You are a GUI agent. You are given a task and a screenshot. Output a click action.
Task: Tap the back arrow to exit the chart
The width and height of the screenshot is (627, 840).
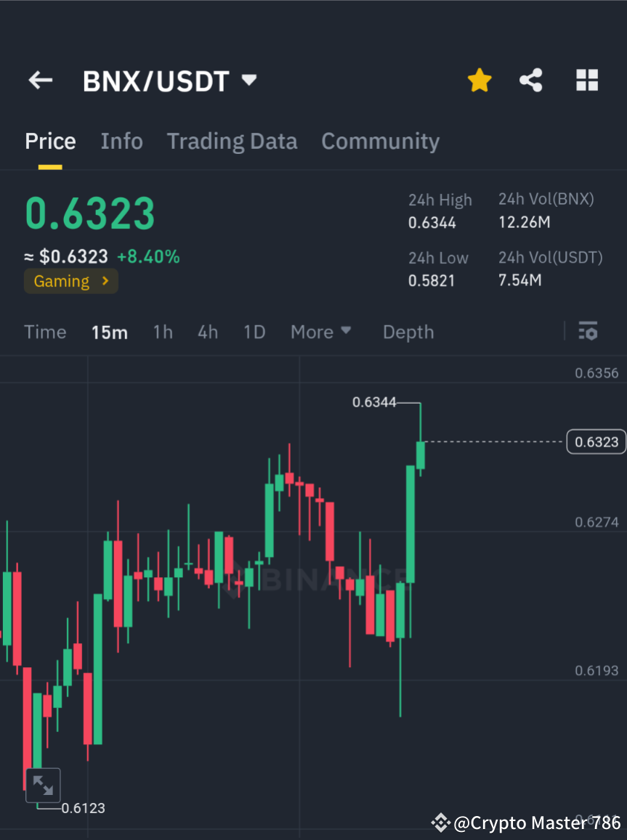[x=40, y=80]
